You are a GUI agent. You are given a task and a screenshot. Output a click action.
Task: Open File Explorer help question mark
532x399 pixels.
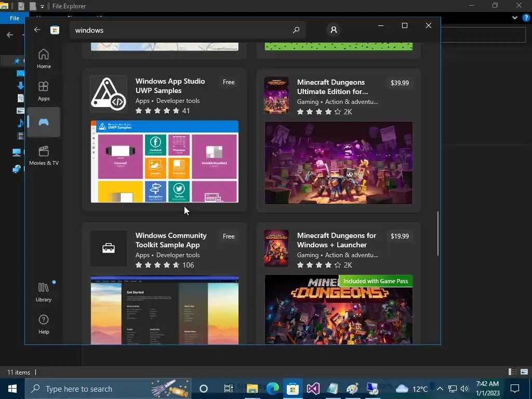(526, 18)
